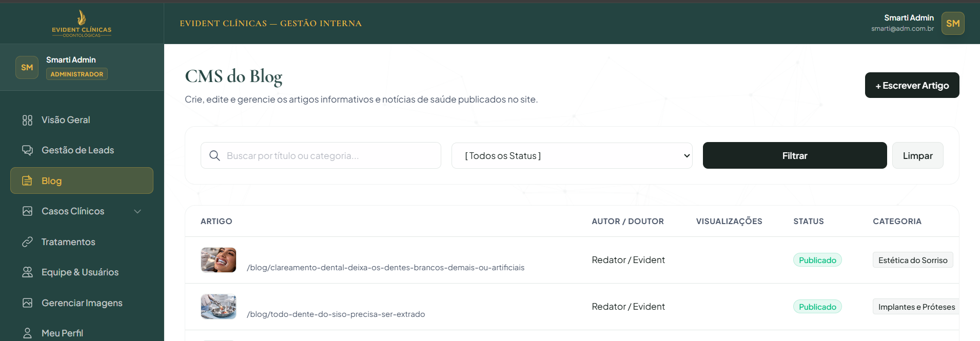Open Gerenciar Imagens page
This screenshot has width=980, height=341.
tap(82, 303)
